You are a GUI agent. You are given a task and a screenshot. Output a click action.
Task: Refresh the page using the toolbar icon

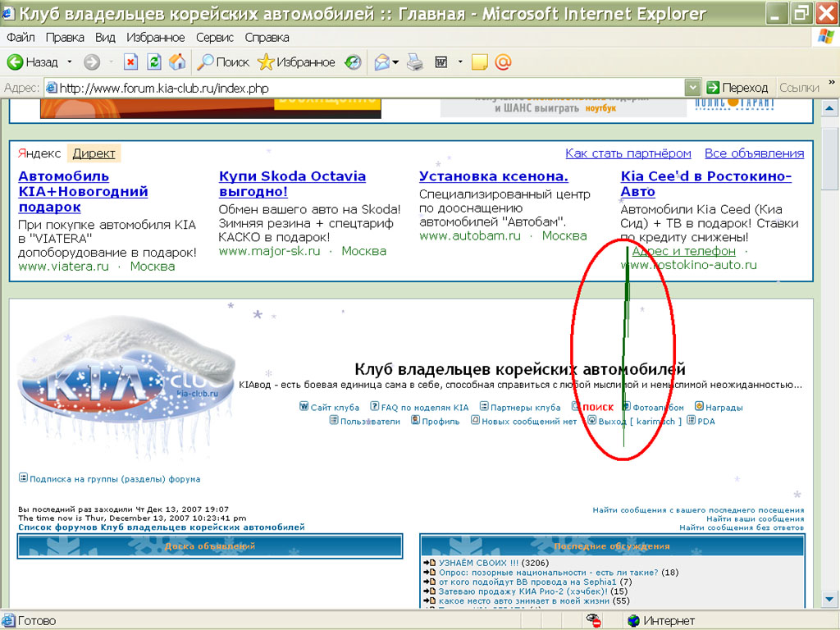click(153, 62)
